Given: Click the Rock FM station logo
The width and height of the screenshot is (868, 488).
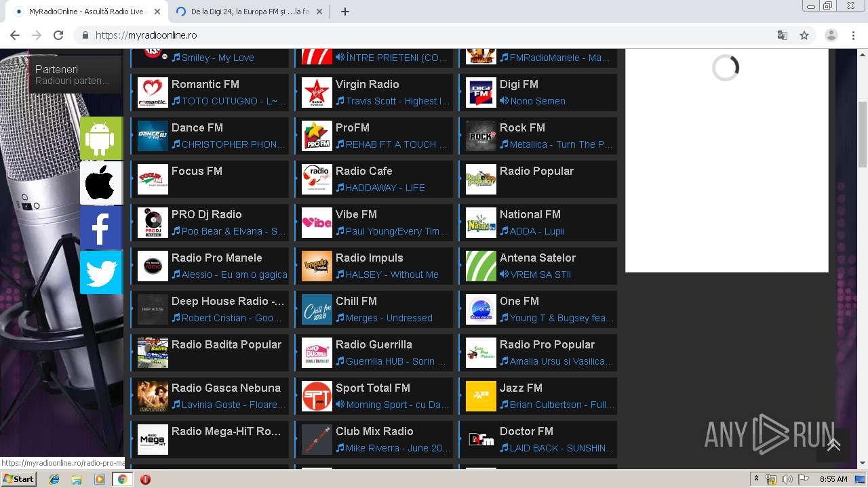Looking at the screenshot, I should point(481,136).
